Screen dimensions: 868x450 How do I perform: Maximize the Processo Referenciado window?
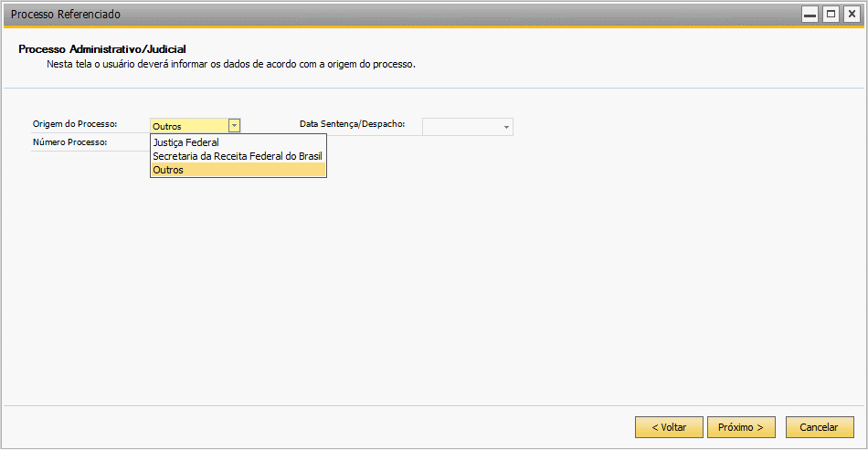click(831, 14)
